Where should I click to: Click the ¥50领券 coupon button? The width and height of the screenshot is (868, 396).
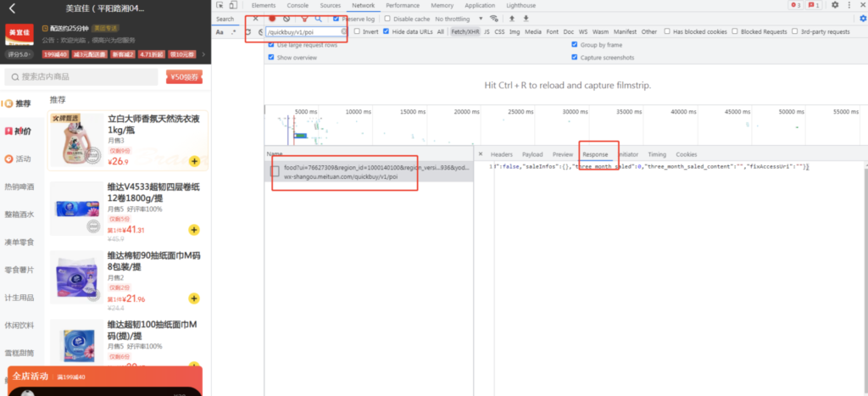tap(184, 77)
